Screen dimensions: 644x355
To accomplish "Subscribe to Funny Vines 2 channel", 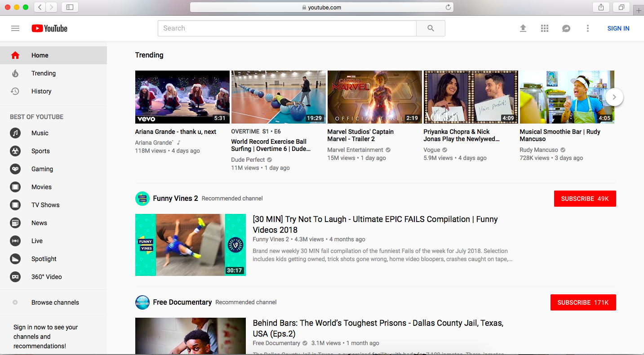I will pos(585,199).
